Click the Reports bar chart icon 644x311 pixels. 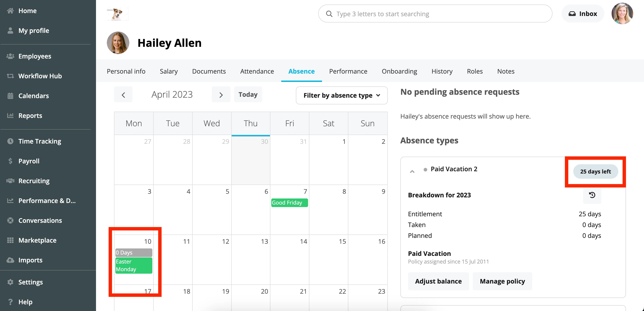tap(10, 116)
